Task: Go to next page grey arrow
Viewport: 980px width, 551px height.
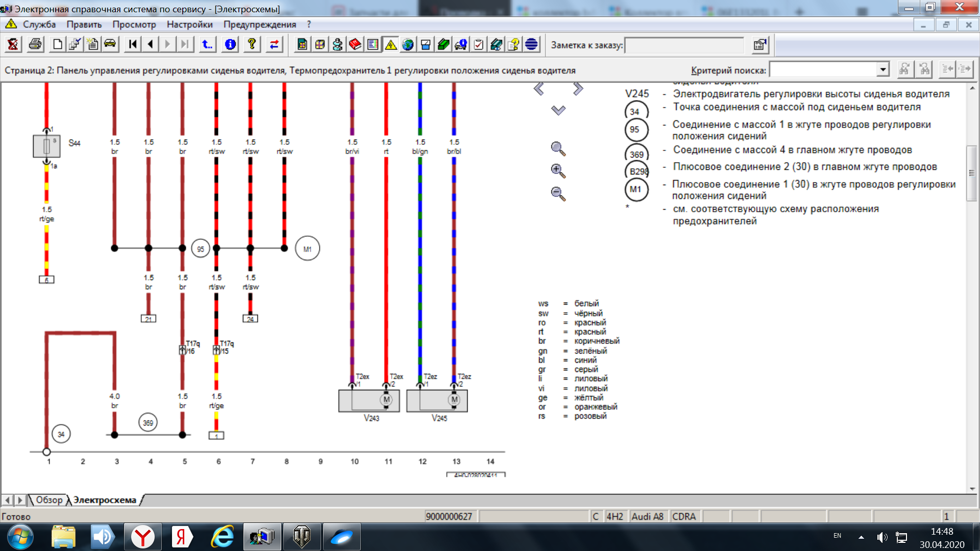Action: pos(167,45)
